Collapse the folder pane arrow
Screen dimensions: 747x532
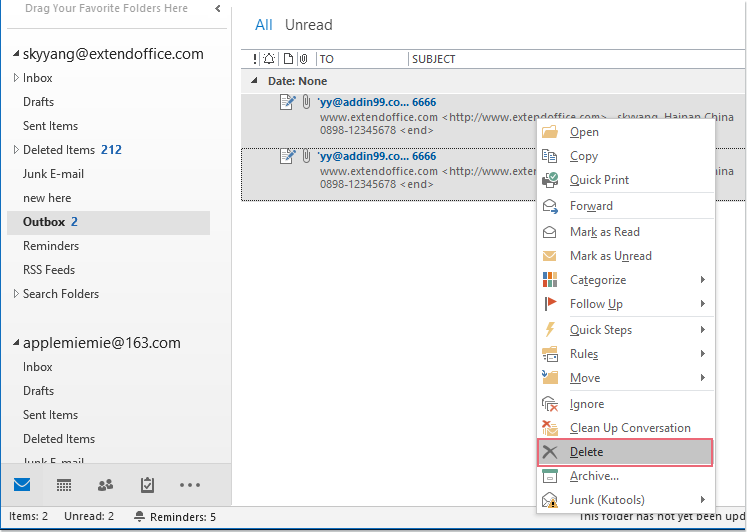click(x=218, y=9)
